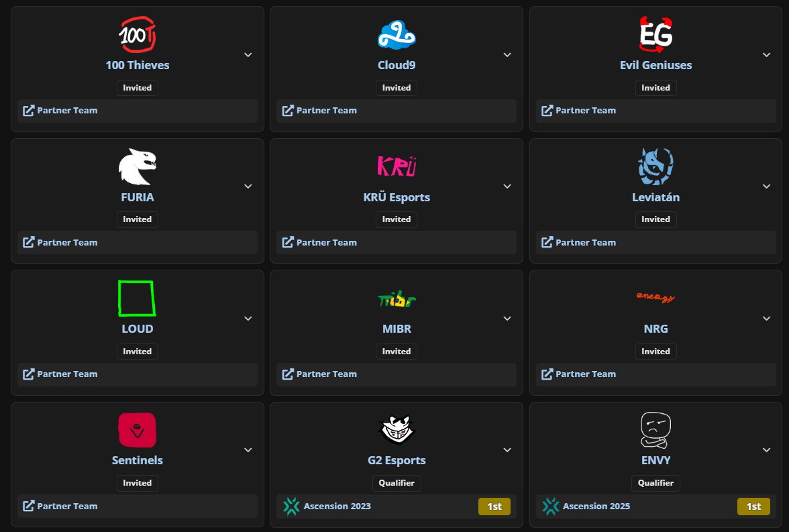Screen dimensions: 789x532
Task: Open the 100 Thieves team name link
Action: tap(138, 65)
